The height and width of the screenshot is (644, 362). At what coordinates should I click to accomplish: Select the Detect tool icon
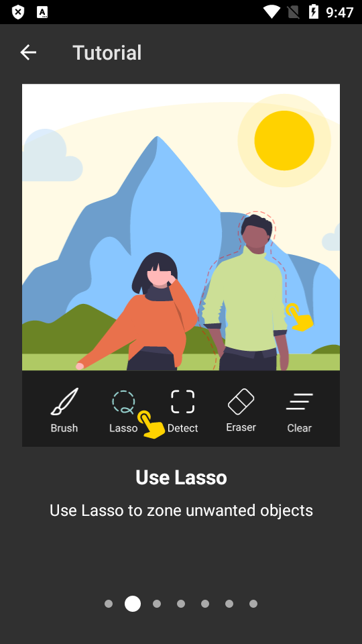coord(182,402)
